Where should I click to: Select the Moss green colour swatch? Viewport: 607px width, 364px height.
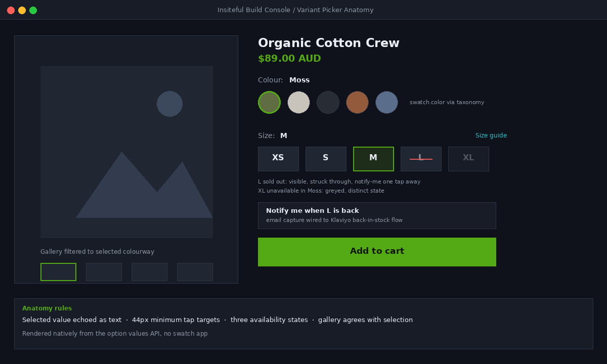tap(269, 102)
